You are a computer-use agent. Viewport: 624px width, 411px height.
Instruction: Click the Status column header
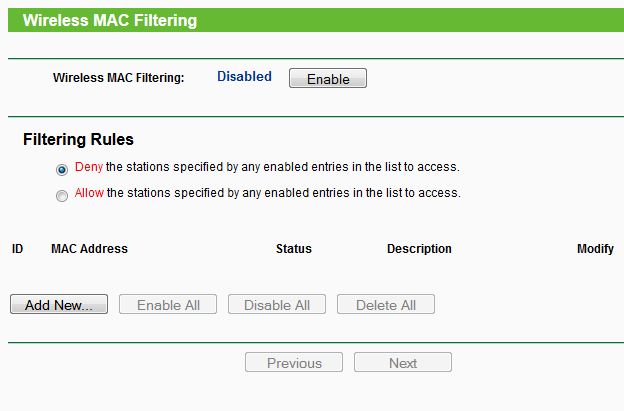(x=293, y=249)
